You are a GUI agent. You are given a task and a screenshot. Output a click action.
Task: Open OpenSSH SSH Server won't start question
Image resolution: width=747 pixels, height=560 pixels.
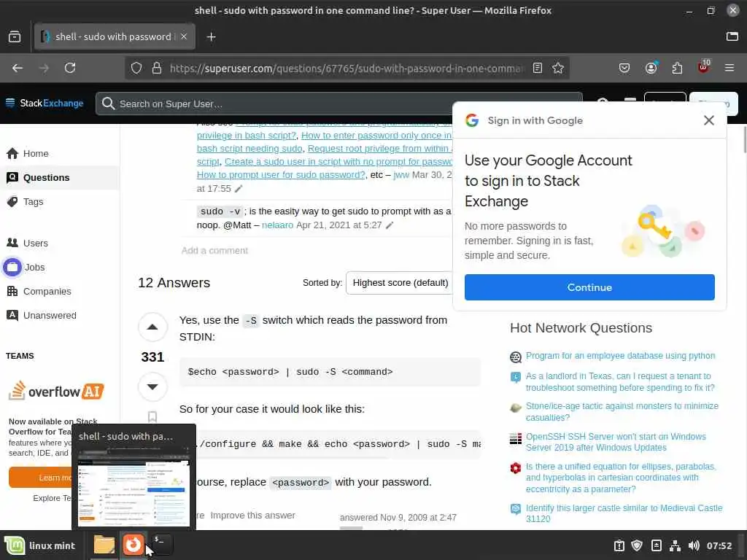(616, 442)
